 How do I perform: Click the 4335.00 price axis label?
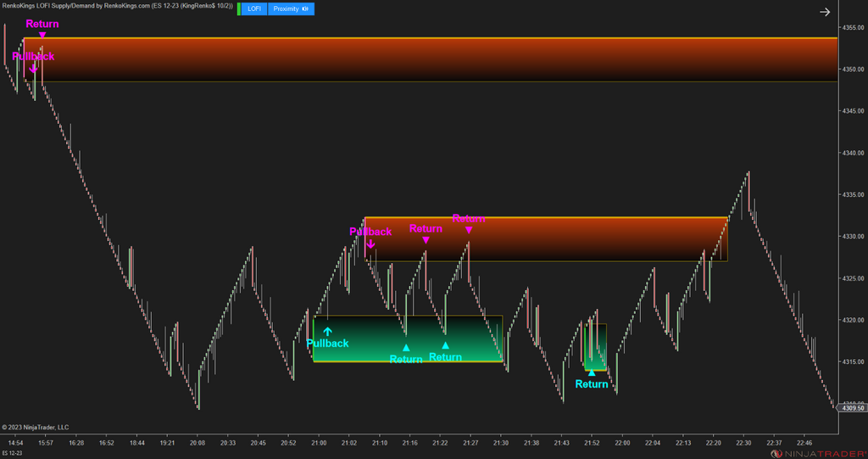(853, 194)
